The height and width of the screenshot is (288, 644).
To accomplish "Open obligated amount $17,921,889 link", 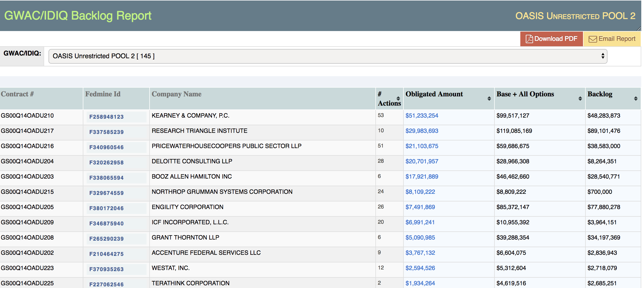I will point(422,177).
